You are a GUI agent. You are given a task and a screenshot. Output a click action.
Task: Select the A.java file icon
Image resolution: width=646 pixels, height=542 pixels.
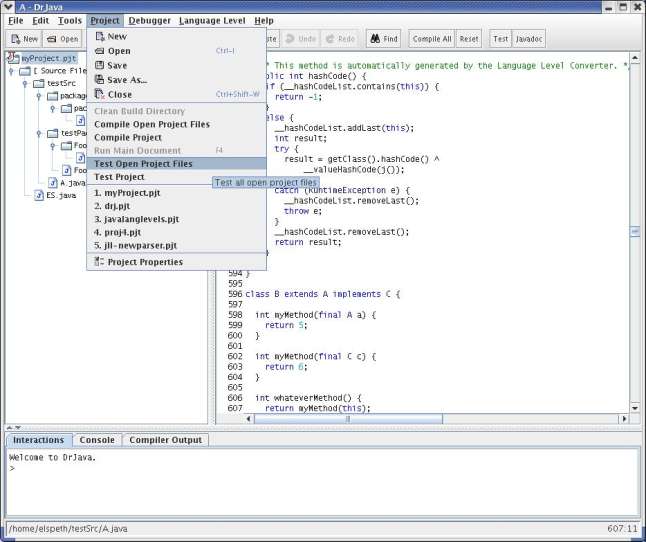pos(52,182)
